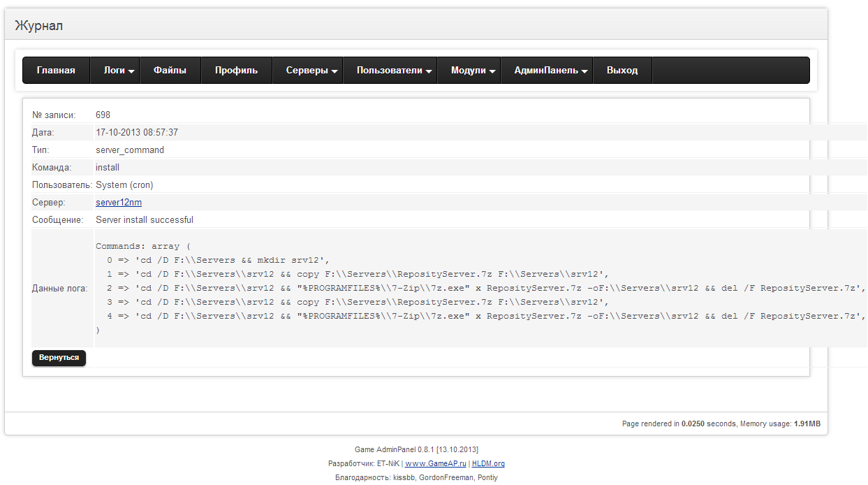Click the server_command type value

point(130,150)
